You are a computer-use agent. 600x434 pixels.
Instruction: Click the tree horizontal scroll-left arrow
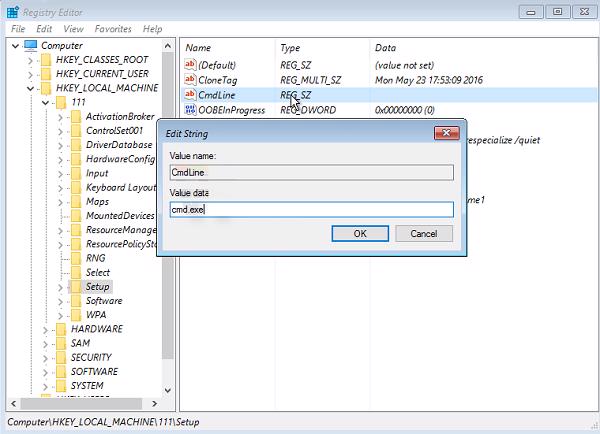click(x=13, y=403)
